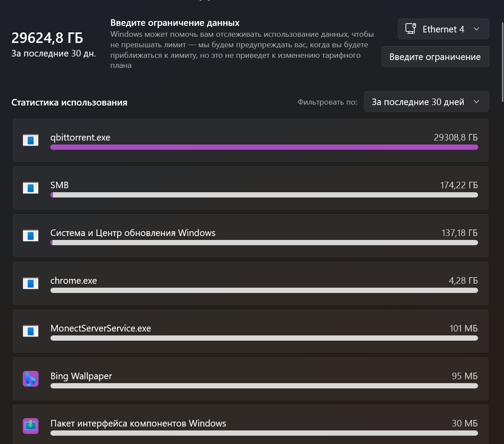Click the 29308,8 ГБ usage value
504x444 pixels.
pyautogui.click(x=455, y=137)
